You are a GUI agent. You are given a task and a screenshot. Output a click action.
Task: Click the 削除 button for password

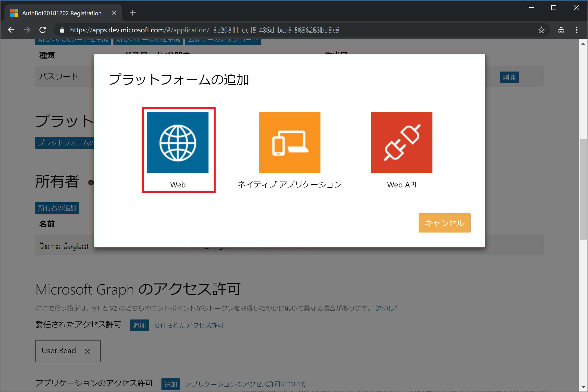(509, 77)
